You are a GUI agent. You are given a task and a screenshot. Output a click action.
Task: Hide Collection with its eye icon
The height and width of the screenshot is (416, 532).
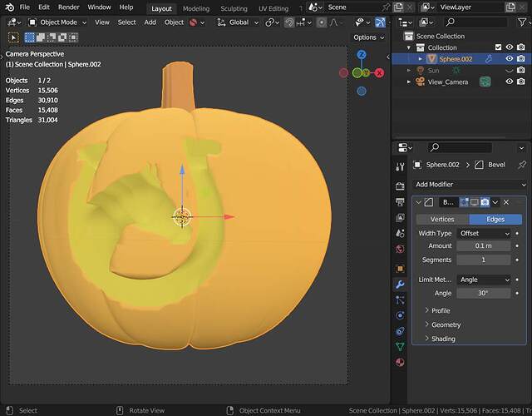click(x=510, y=47)
